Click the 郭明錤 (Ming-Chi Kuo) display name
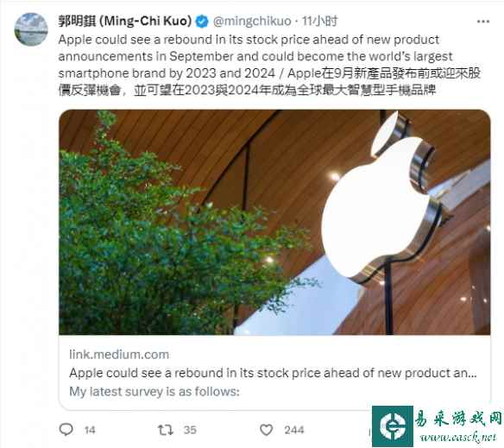The height and width of the screenshot is (448, 504). coord(125,21)
